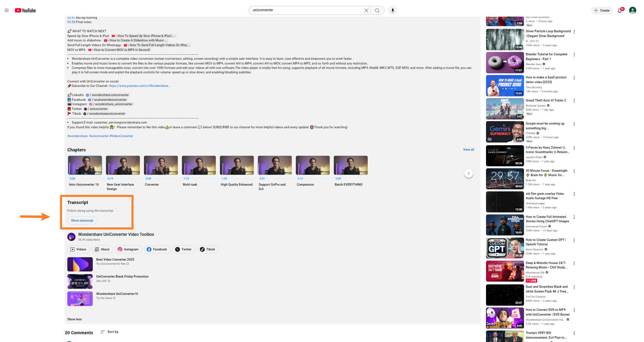Open options for Full Animated Stories video
644x342 pixels.
(574, 217)
